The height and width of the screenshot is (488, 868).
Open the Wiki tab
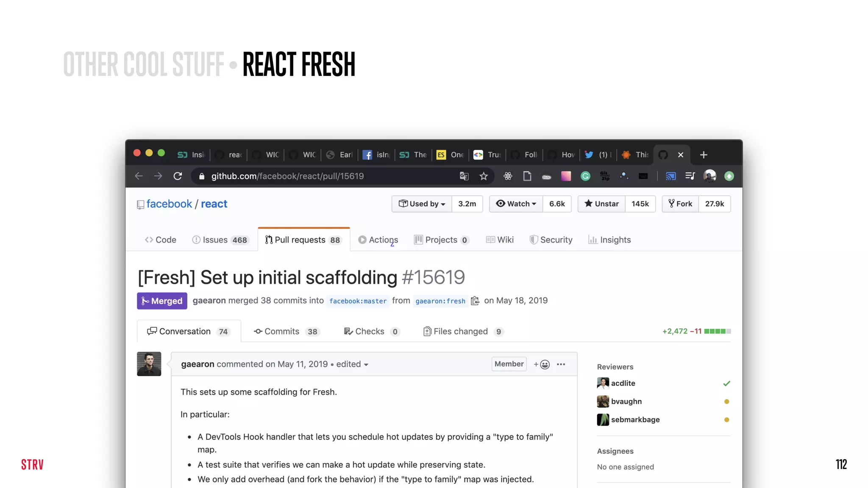tap(500, 240)
